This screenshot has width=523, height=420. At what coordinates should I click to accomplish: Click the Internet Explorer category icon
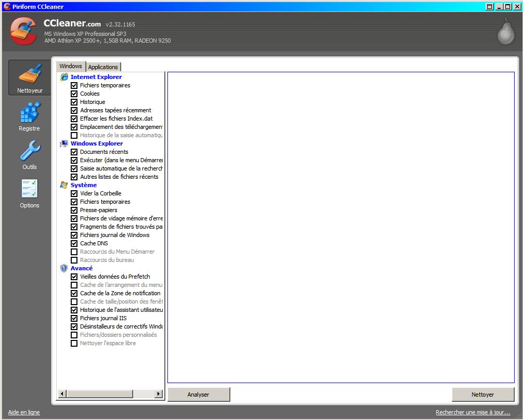pyautogui.click(x=64, y=77)
